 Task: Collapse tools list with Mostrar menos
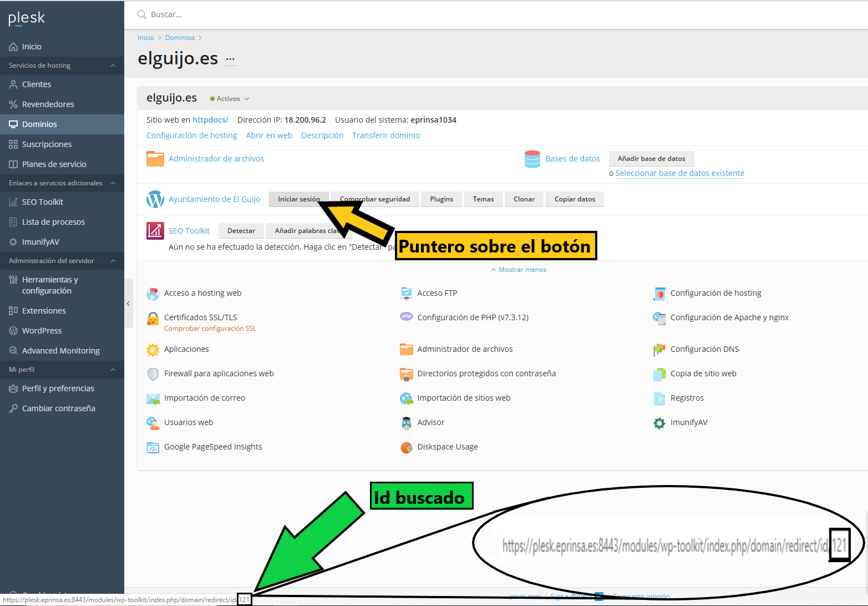(x=519, y=270)
